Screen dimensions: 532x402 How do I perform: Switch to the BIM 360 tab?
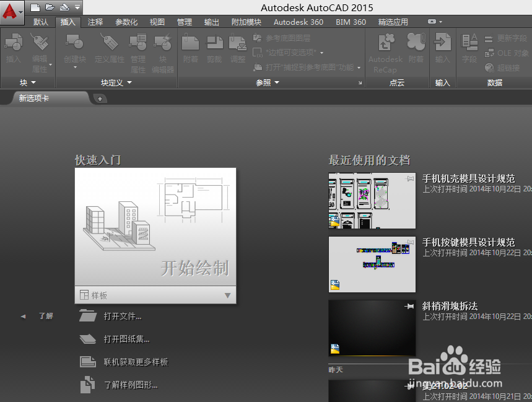(x=351, y=22)
